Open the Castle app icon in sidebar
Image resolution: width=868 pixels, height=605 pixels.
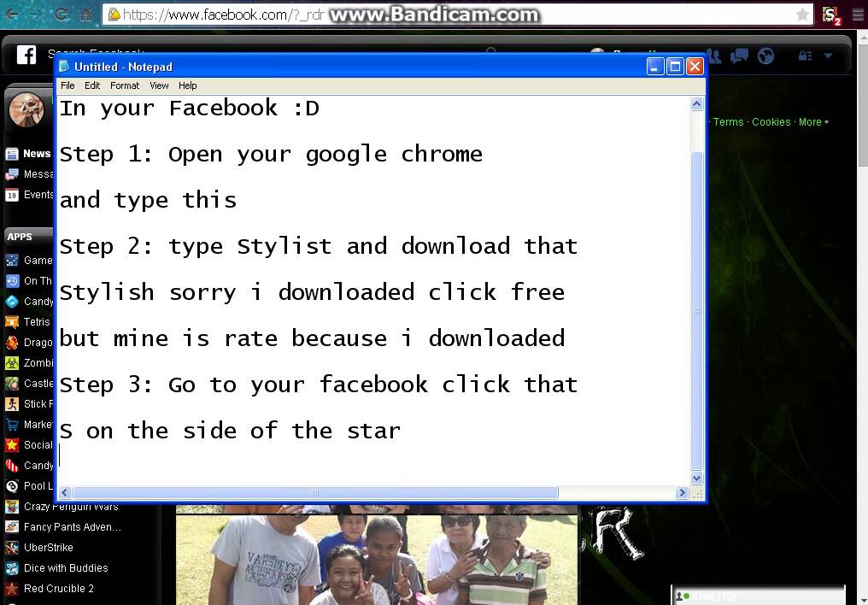12,384
